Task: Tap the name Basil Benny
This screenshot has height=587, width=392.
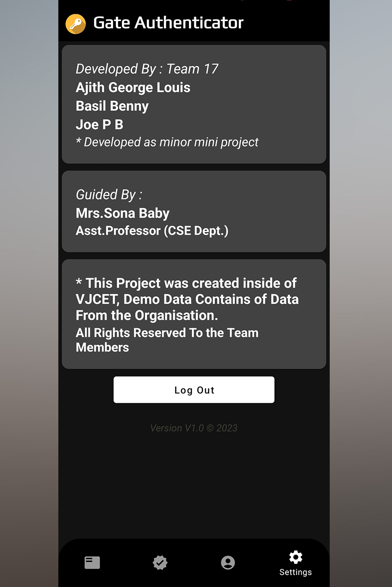Action: 112,106
